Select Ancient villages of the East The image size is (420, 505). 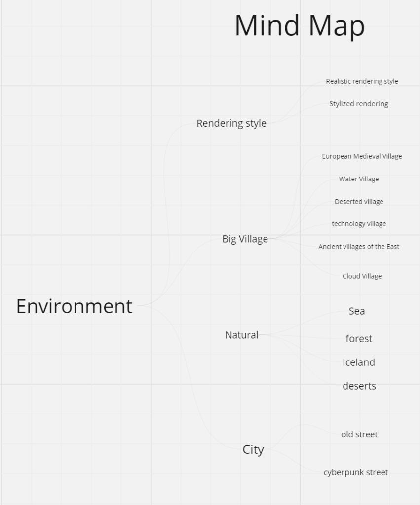(359, 247)
